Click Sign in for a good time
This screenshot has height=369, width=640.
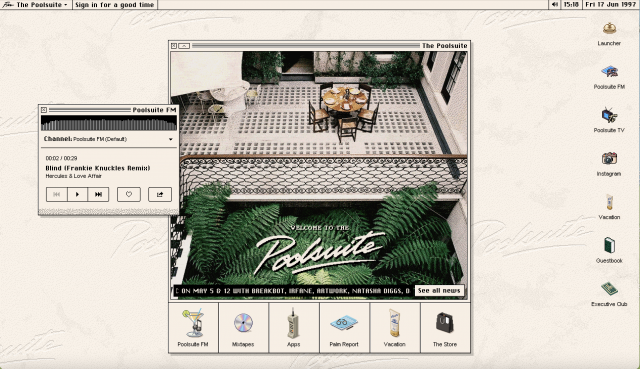pos(114,4)
